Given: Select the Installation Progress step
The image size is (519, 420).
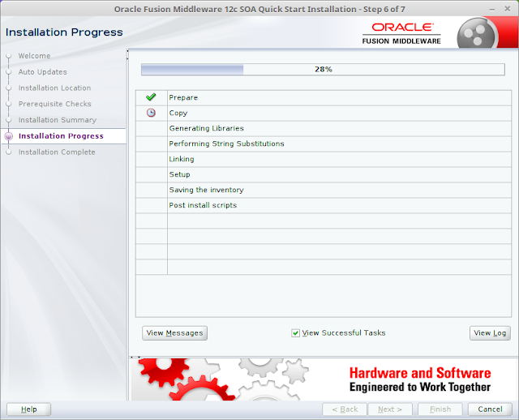Looking at the screenshot, I should point(62,136).
